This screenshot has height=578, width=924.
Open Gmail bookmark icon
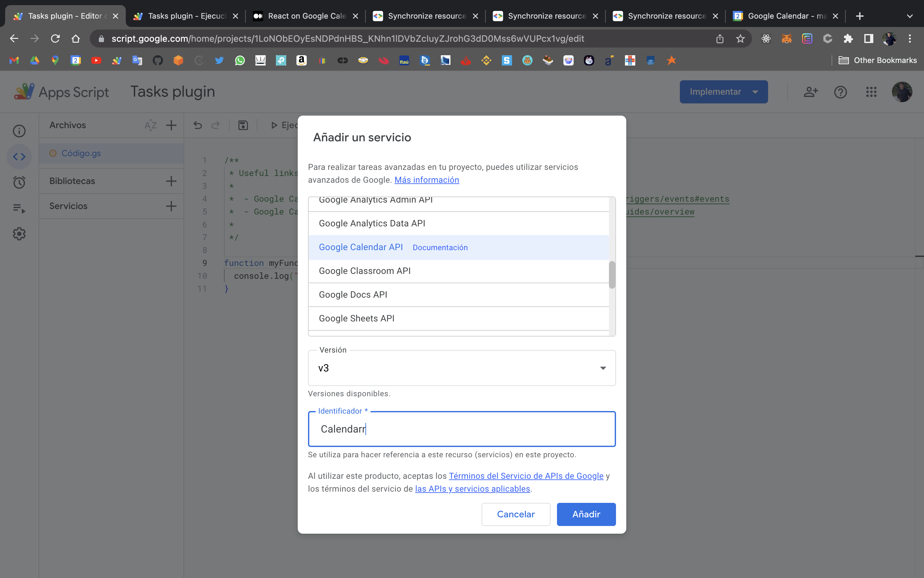[14, 60]
